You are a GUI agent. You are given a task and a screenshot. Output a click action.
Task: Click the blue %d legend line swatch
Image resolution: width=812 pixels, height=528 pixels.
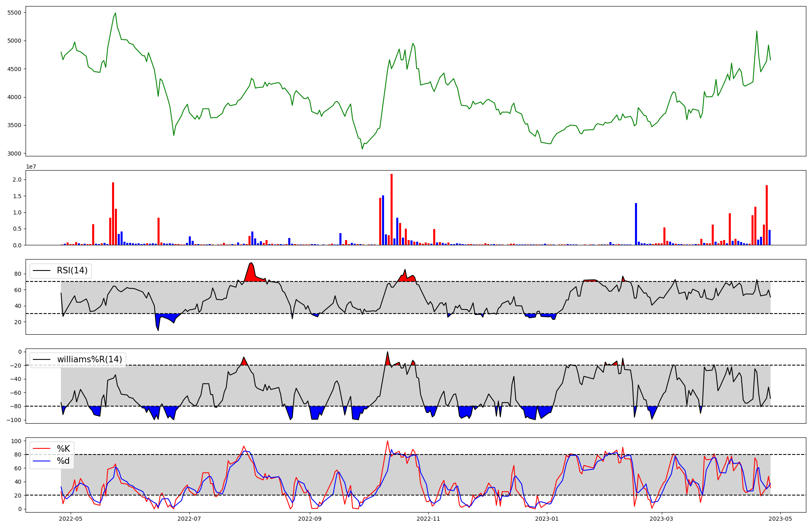42,461
